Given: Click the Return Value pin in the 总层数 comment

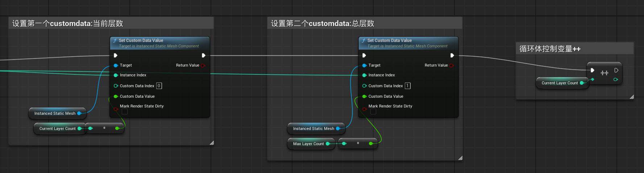Looking at the screenshot, I should tap(452, 66).
